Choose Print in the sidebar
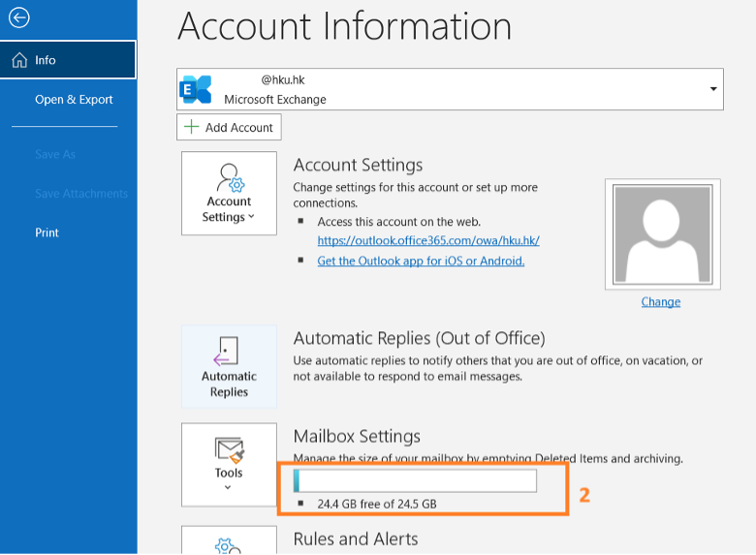756x555 pixels. tap(47, 232)
